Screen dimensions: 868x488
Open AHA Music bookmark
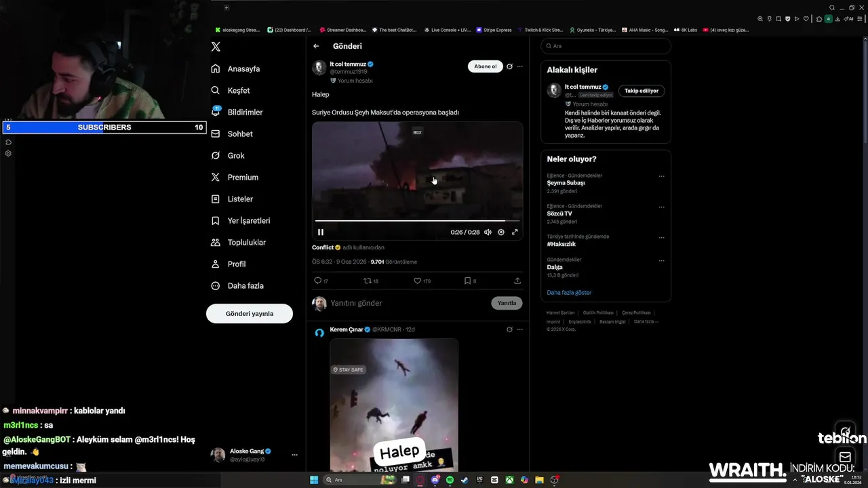(x=645, y=30)
